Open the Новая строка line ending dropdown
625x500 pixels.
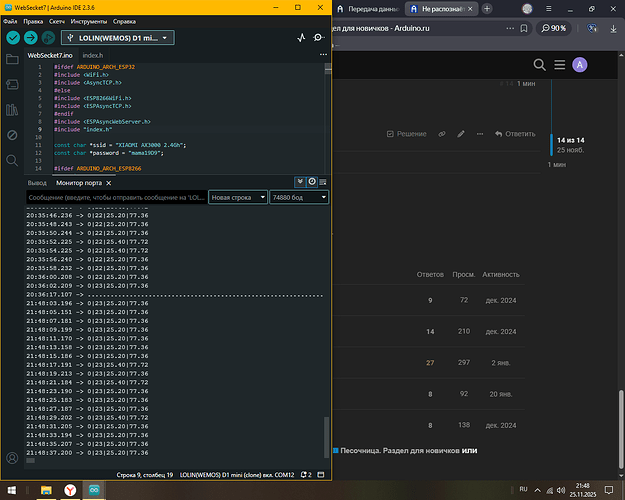236,198
